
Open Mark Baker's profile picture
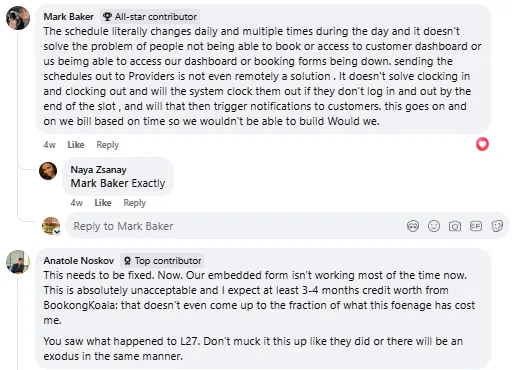click(x=18, y=18)
